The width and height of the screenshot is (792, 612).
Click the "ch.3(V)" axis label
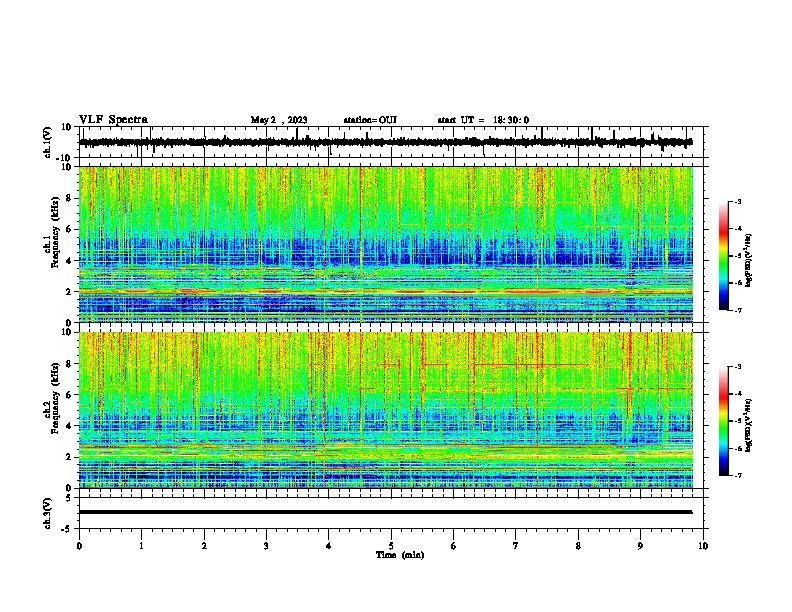(48, 514)
